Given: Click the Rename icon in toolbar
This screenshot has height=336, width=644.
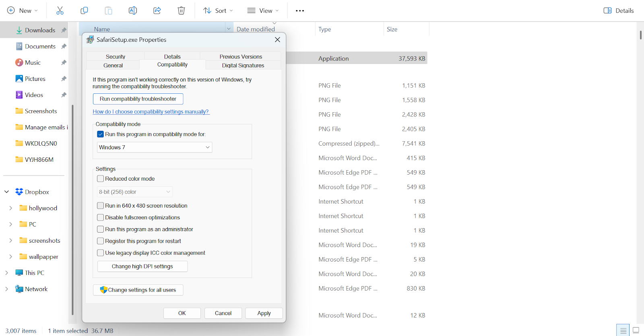Looking at the screenshot, I should (x=133, y=10).
